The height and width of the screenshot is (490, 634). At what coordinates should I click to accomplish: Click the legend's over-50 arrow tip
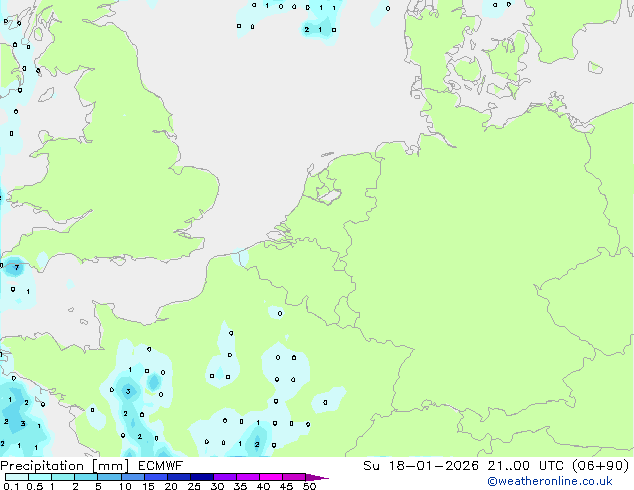coord(319,477)
